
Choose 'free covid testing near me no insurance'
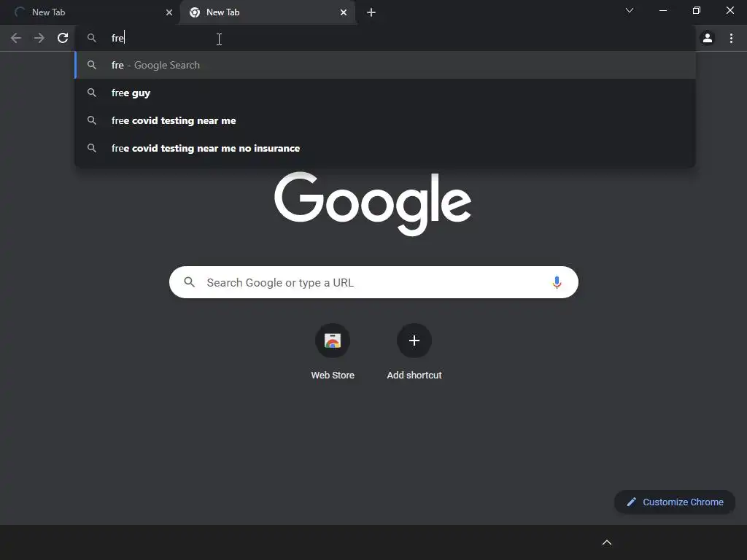tap(385, 148)
